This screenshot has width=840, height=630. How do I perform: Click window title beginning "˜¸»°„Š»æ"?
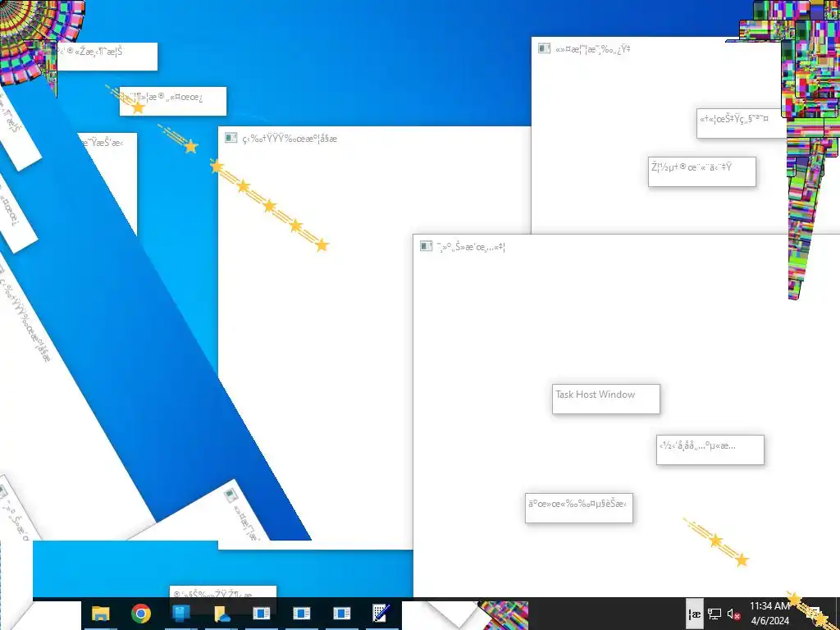(x=471, y=246)
